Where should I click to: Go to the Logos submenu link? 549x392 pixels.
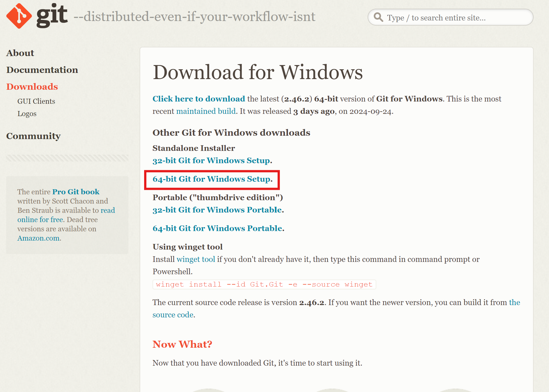click(x=27, y=114)
